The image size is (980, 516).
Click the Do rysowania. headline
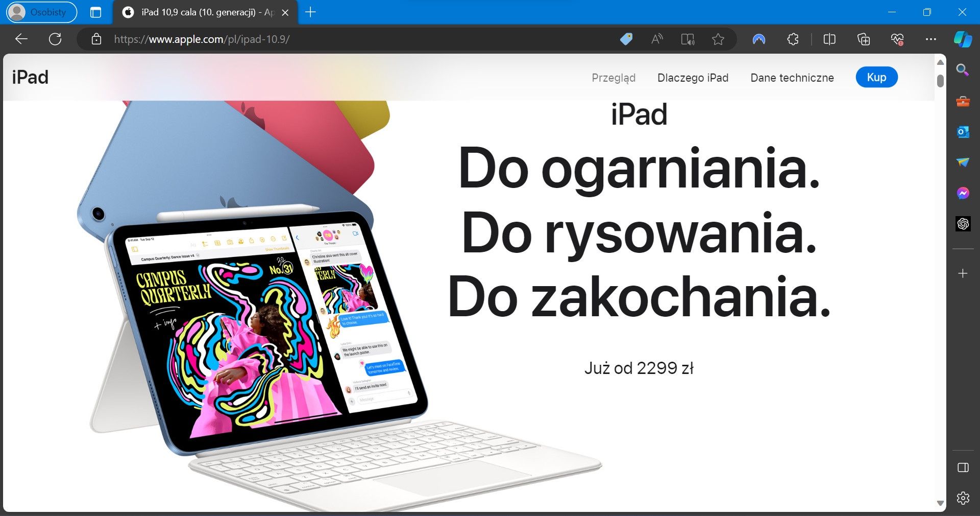tap(639, 233)
